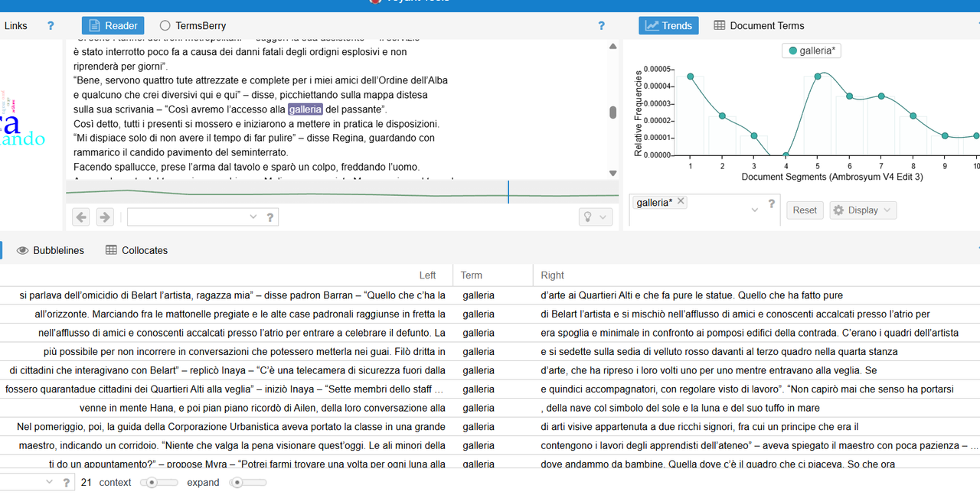Open the Reader tab

[112, 25]
